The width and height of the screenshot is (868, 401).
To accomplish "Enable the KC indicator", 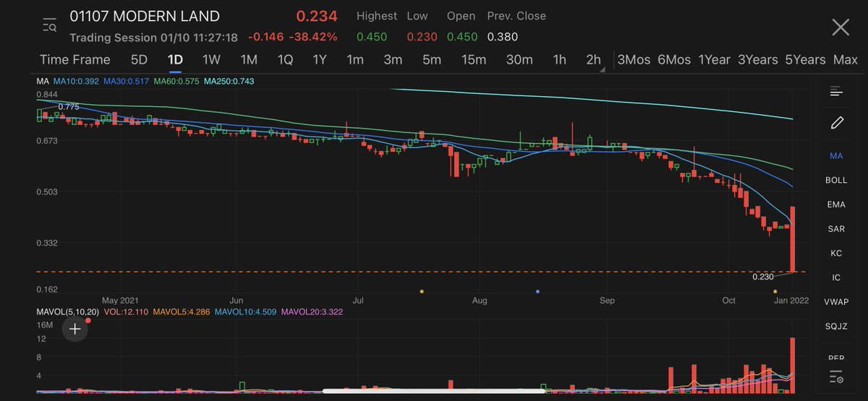I will click(x=836, y=254).
